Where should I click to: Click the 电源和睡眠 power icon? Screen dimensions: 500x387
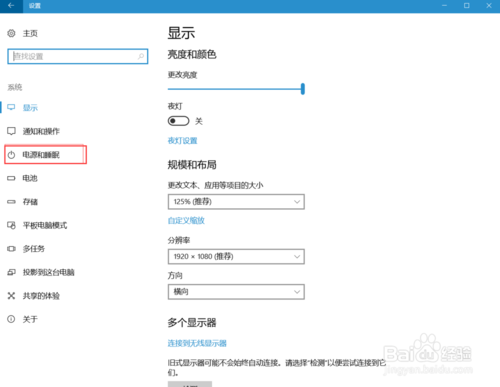tap(11, 155)
